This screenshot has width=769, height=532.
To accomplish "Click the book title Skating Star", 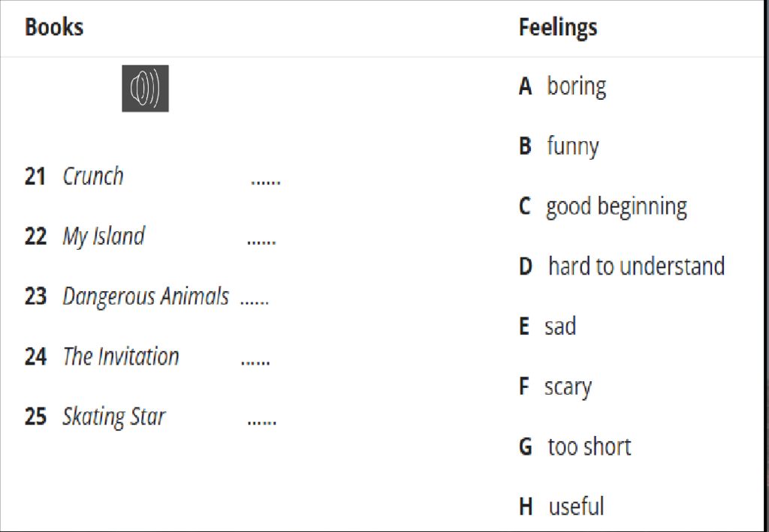I will 114,417.
